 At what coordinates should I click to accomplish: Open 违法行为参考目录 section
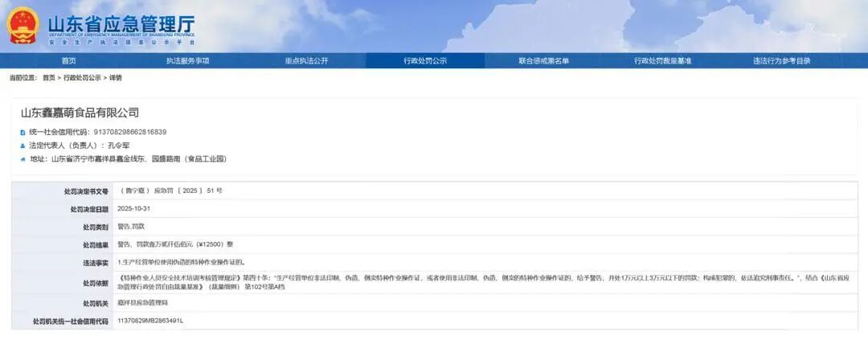click(781, 61)
